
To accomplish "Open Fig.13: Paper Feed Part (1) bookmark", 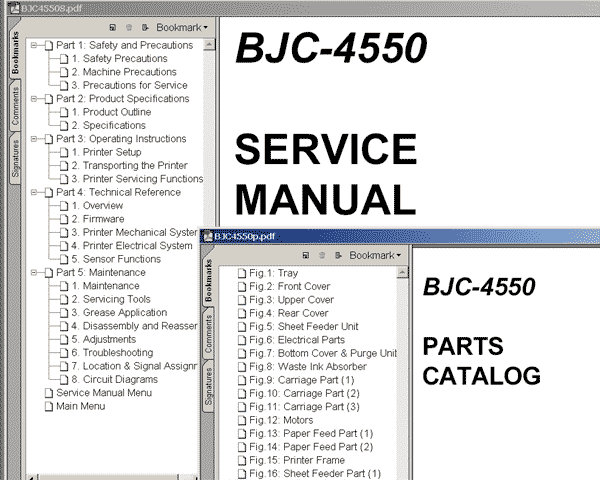I will (x=311, y=434).
